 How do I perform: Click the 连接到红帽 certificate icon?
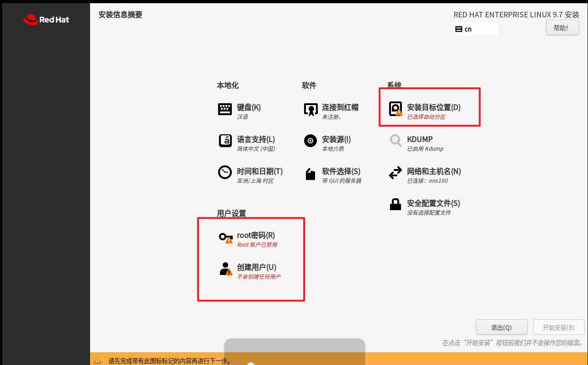310,109
